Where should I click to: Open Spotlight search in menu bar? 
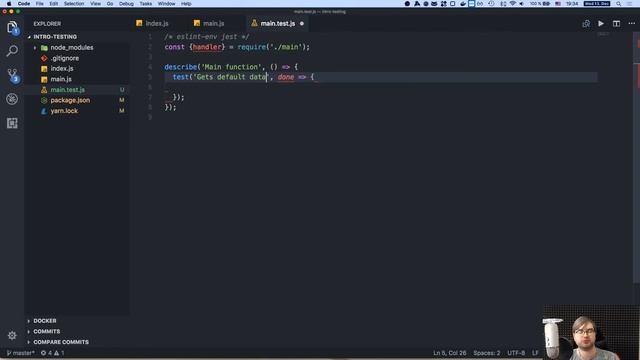coord(619,4)
